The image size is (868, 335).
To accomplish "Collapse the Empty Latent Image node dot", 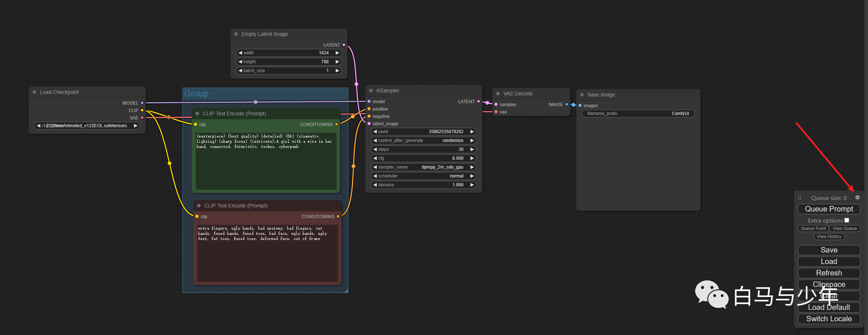I will (x=236, y=34).
